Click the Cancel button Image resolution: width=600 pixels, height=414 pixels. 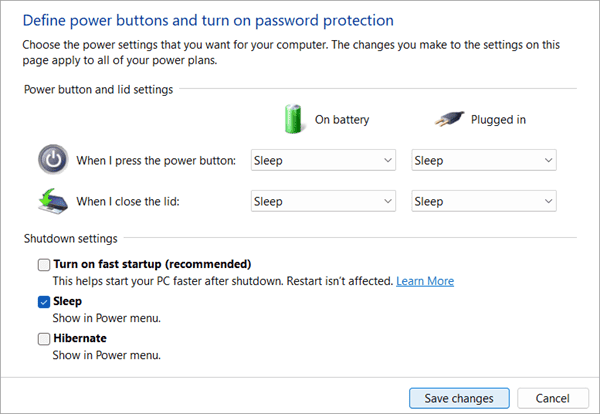pyautogui.click(x=552, y=398)
